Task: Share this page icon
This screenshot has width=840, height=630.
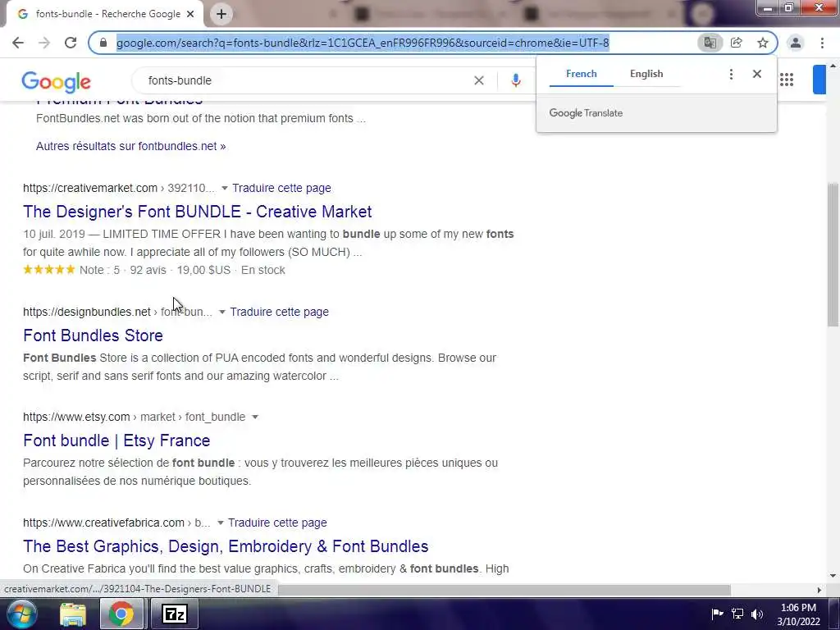Action: pyautogui.click(x=737, y=43)
